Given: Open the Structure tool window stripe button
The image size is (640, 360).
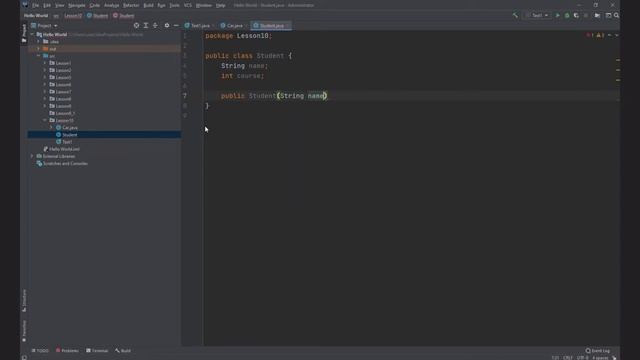Looking at the screenshot, I should point(24,300).
